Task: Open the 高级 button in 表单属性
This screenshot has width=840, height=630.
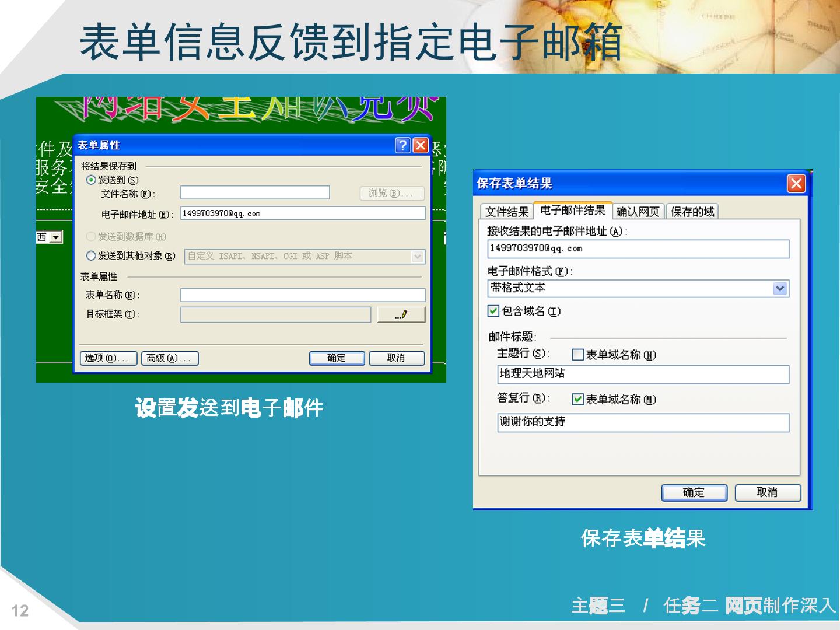Action: coord(170,358)
